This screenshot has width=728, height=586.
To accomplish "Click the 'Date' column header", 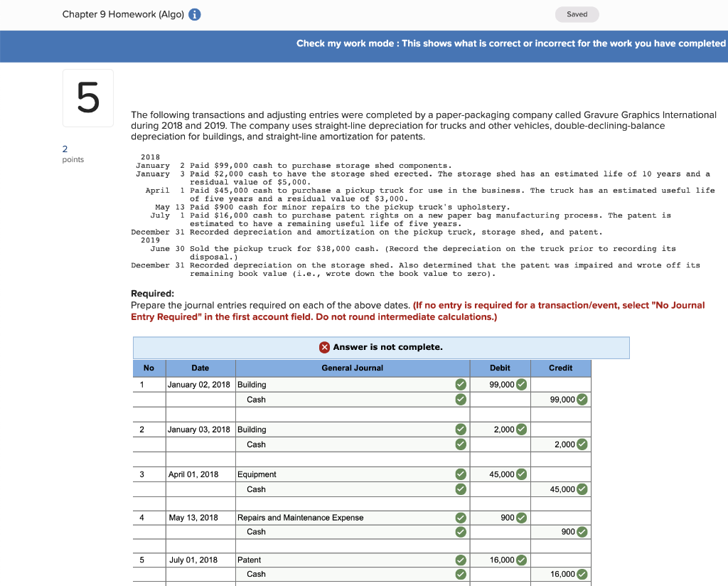I will [x=200, y=368].
